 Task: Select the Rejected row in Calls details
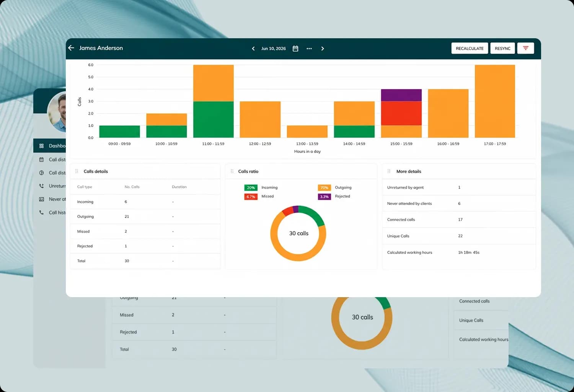pos(145,246)
